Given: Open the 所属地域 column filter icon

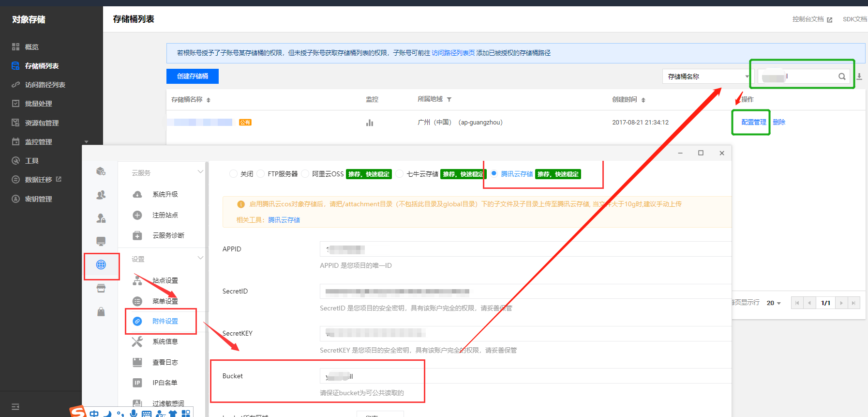Looking at the screenshot, I should tap(449, 99).
